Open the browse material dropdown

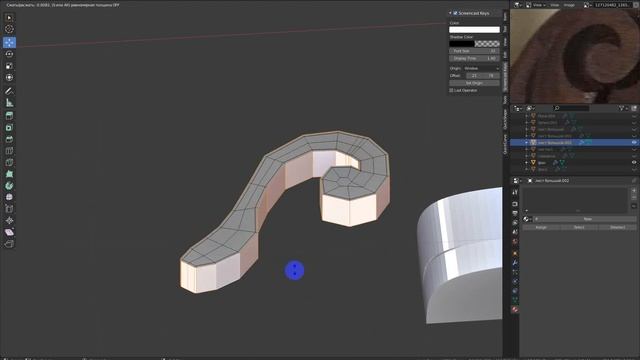(527, 219)
